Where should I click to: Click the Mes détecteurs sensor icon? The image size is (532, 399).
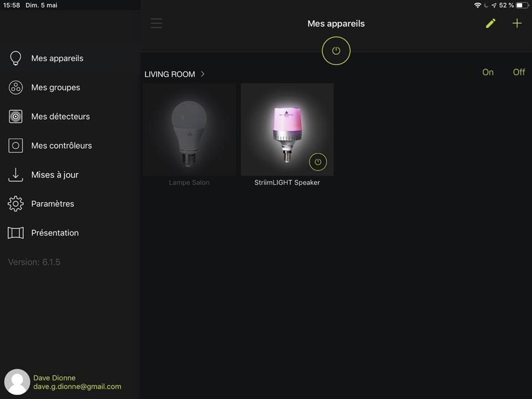(x=16, y=116)
